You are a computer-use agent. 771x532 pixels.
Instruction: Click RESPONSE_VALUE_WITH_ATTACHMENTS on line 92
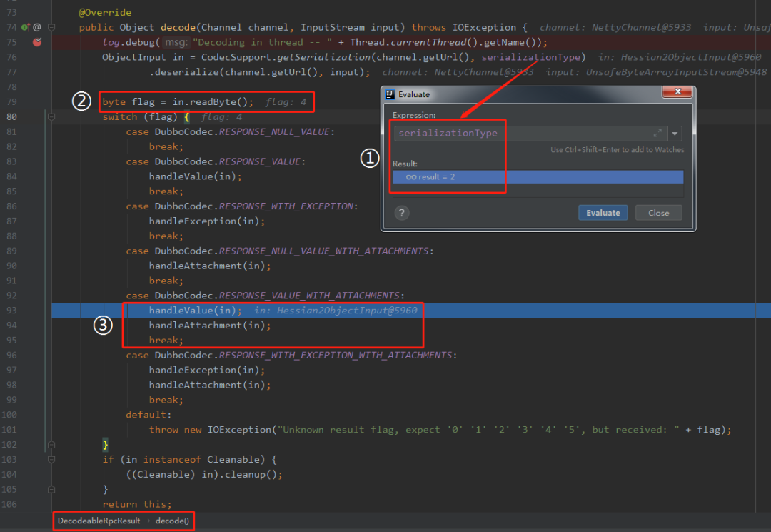[309, 296]
